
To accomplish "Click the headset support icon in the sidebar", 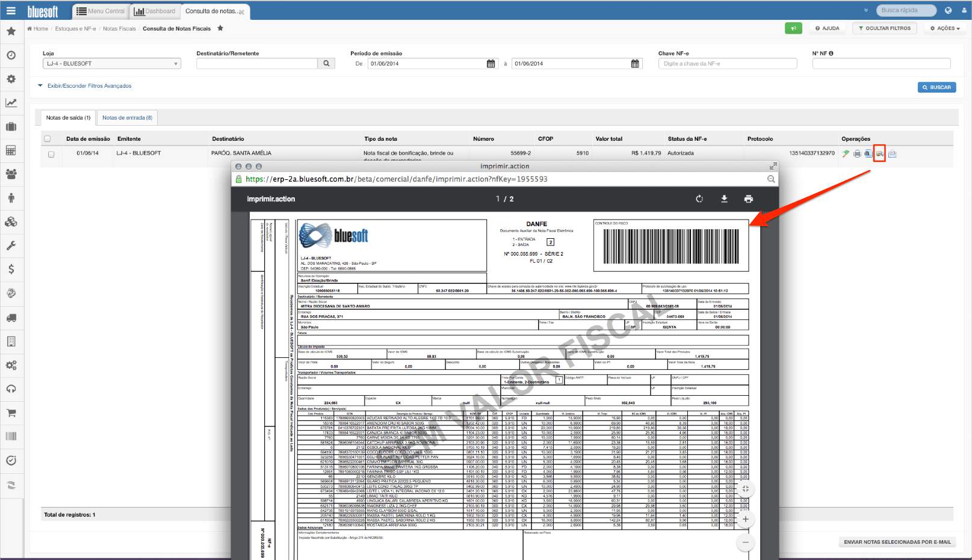I will (12, 389).
